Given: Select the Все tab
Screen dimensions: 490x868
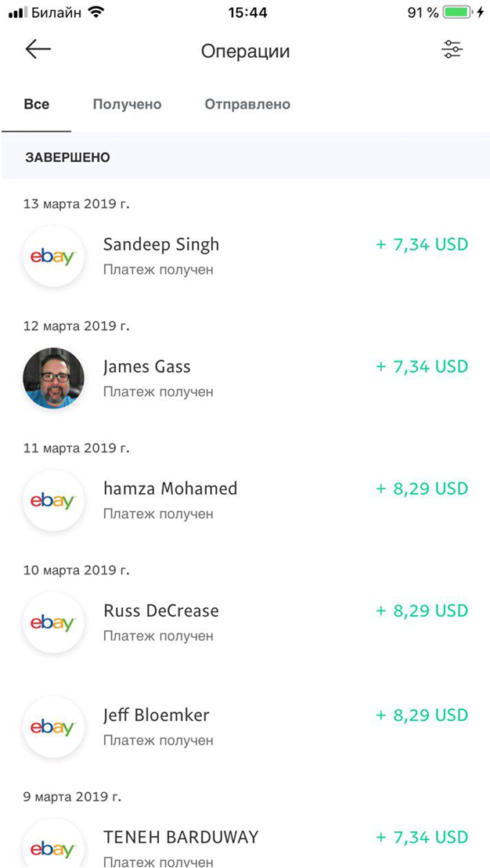Looking at the screenshot, I should [x=38, y=104].
